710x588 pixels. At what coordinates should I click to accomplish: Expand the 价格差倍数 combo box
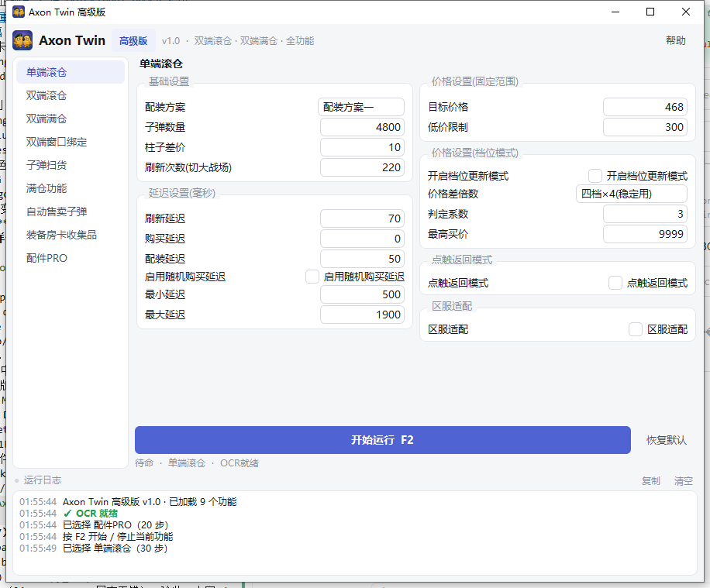(x=632, y=194)
